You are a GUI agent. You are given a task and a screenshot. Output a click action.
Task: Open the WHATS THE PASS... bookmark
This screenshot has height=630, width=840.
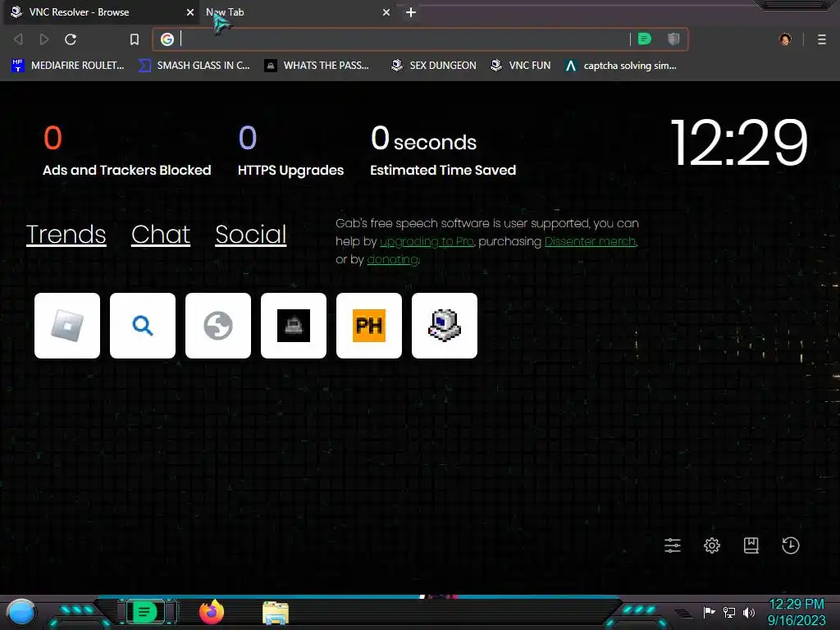tap(317, 66)
